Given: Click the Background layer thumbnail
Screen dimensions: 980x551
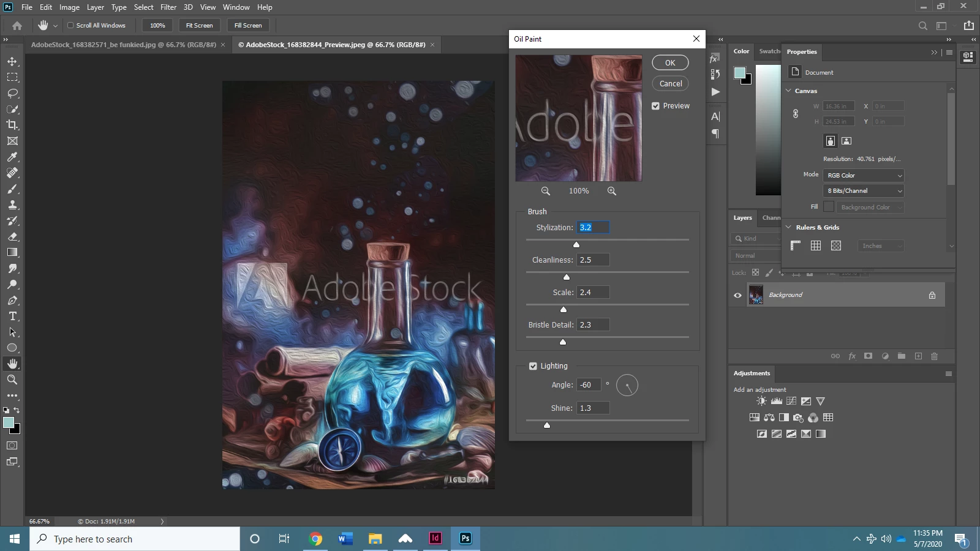Looking at the screenshot, I should coord(756,295).
